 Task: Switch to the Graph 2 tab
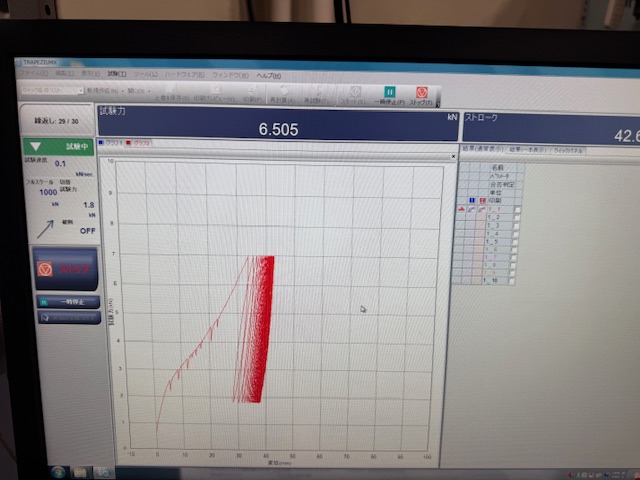coord(142,144)
